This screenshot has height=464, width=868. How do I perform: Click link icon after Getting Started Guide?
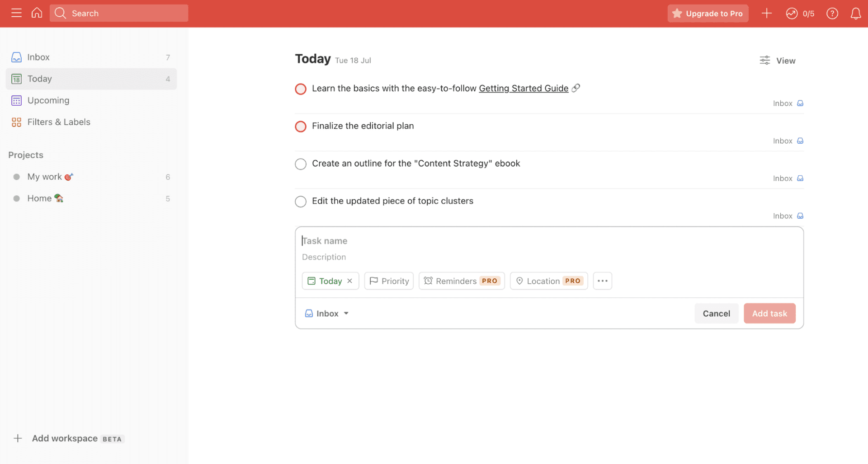pyautogui.click(x=576, y=88)
